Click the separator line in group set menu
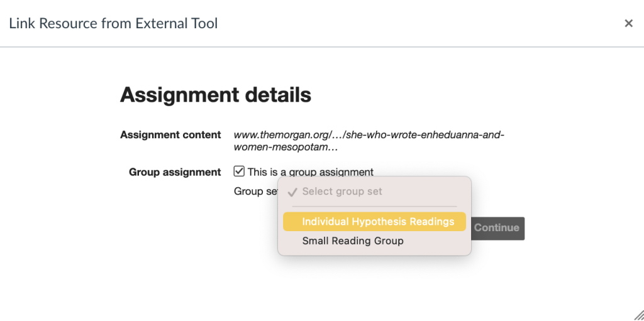The height and width of the screenshot is (321, 644). (x=374, y=206)
